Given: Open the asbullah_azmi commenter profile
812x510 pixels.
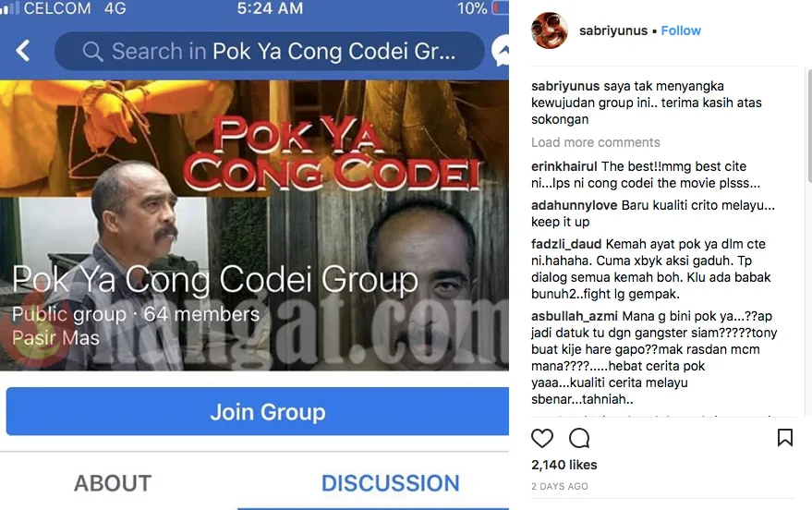Looking at the screenshot, I should pyautogui.click(x=575, y=316).
